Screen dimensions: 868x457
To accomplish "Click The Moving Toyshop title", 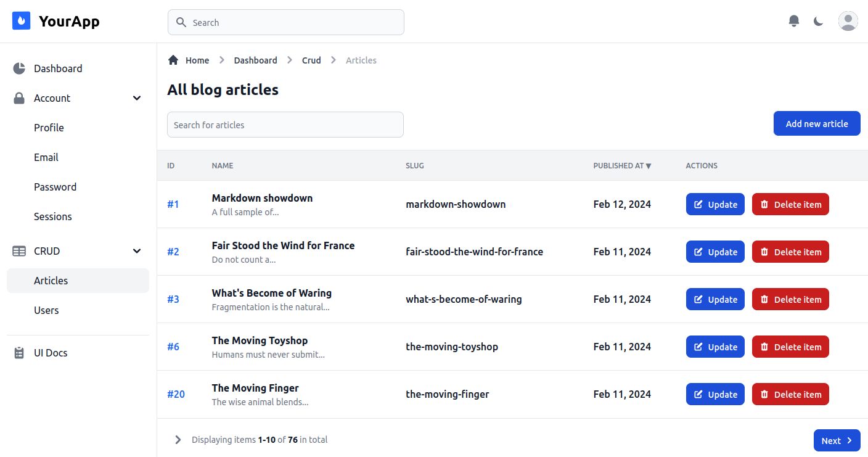I will coord(260,340).
